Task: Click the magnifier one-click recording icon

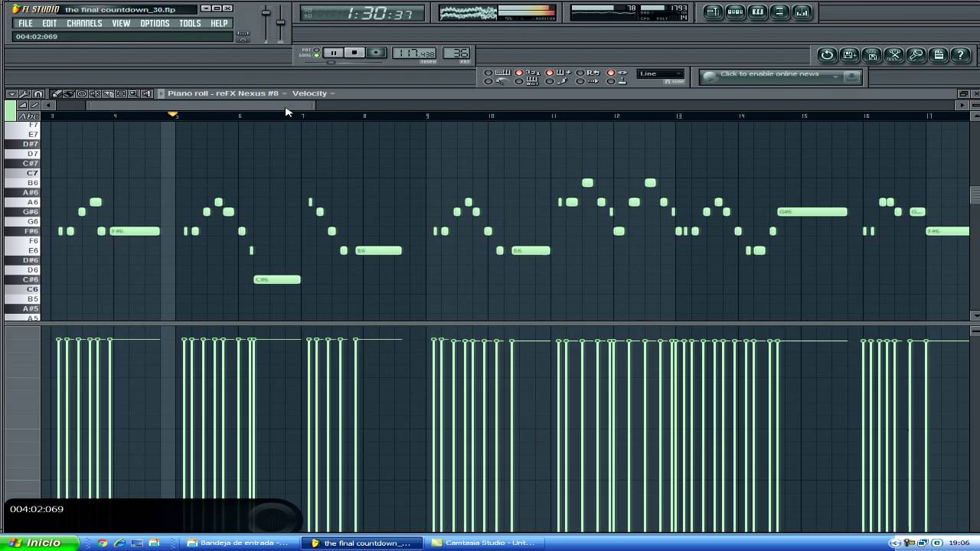Action: pyautogui.click(x=916, y=54)
